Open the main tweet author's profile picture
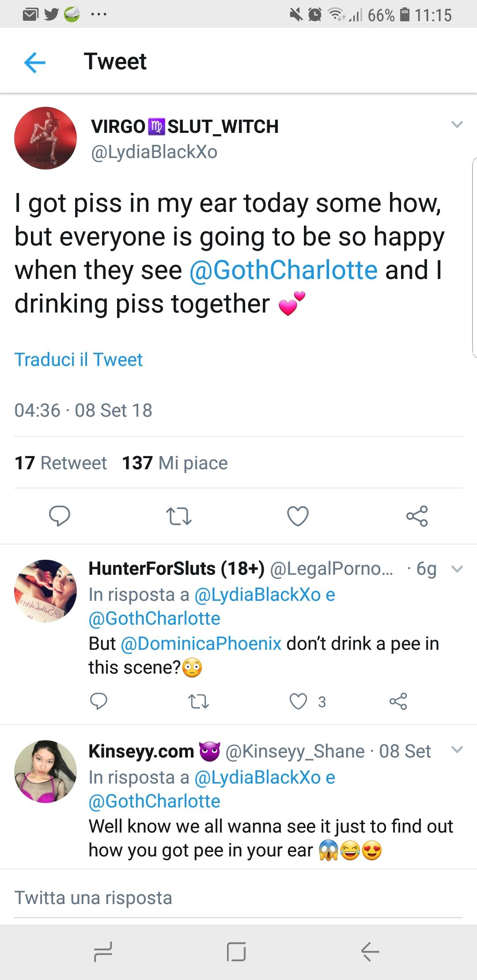The image size is (477, 980). (45, 138)
